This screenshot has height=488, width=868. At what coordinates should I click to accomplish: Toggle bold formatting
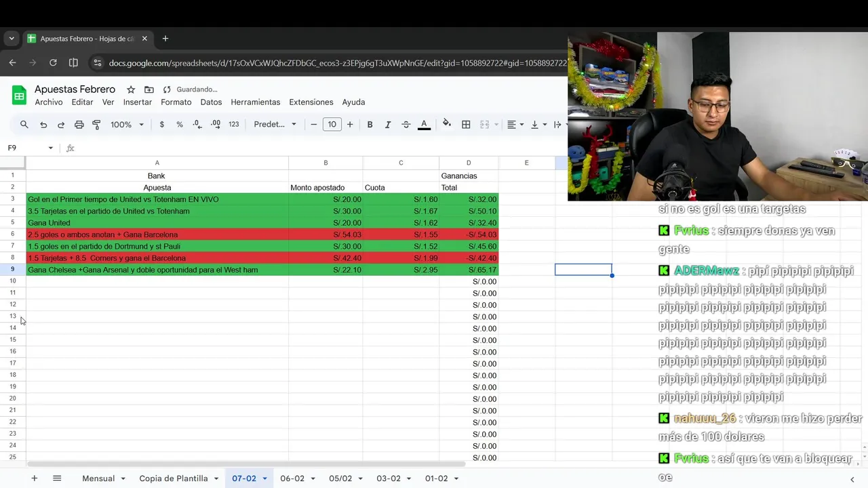(370, 125)
